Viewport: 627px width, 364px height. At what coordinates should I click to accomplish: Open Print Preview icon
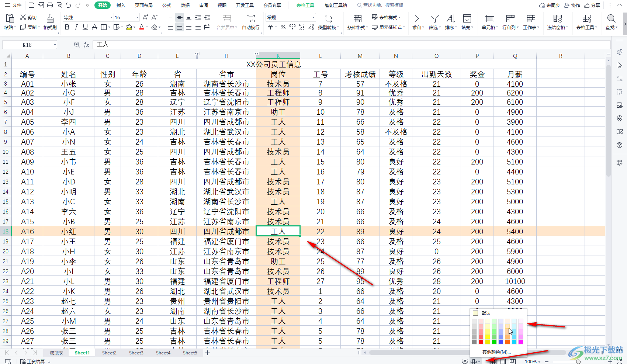(x=59, y=5)
